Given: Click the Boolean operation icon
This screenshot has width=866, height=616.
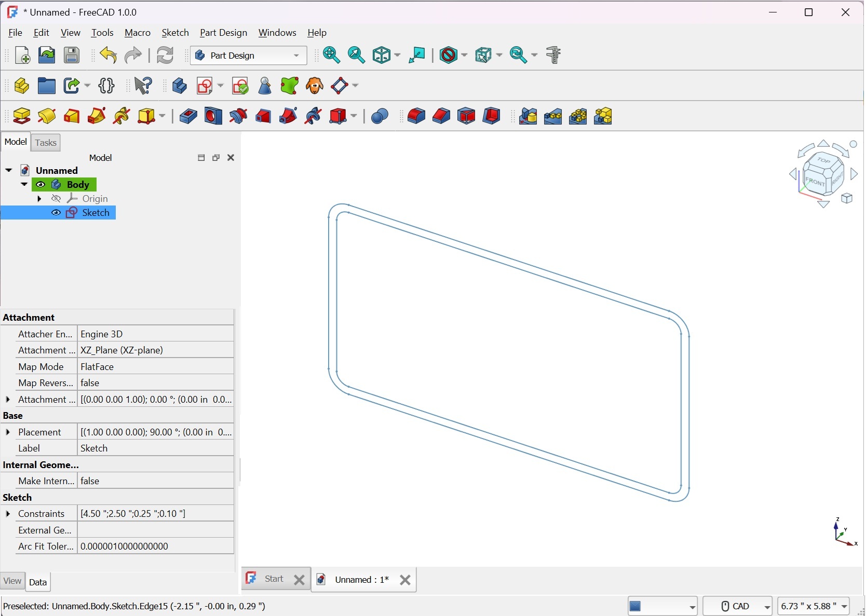Looking at the screenshot, I should [380, 116].
